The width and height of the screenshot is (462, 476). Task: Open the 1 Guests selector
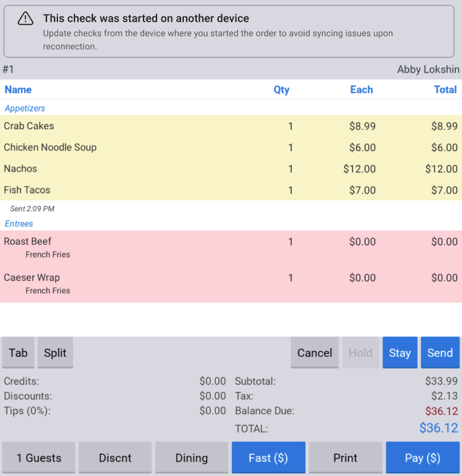click(x=39, y=458)
